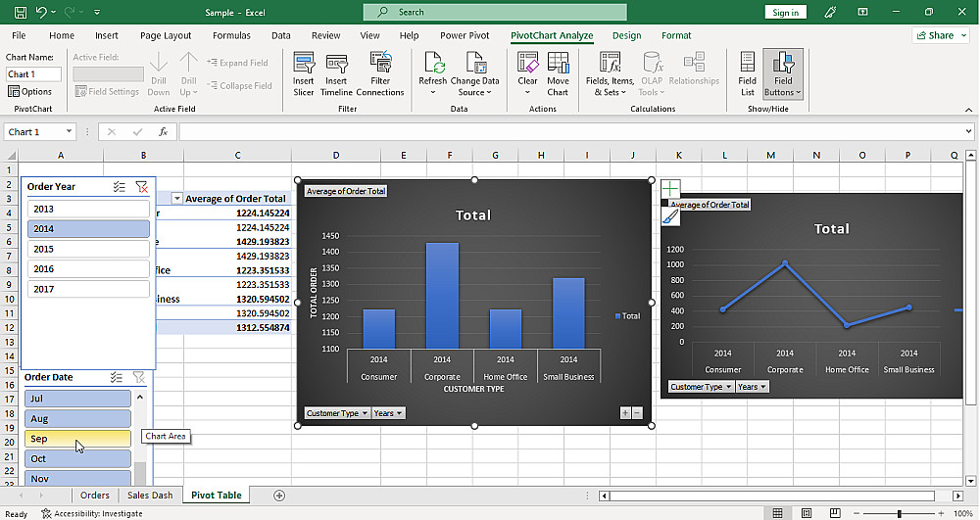This screenshot has height=520, width=980.
Task: Click the chart styles paintbrush icon
Action: [x=669, y=218]
